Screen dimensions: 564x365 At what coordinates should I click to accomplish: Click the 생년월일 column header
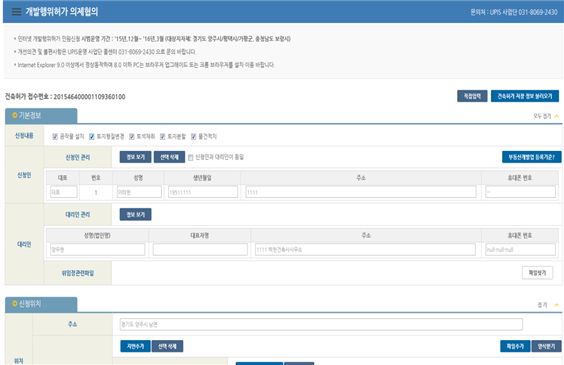[x=202, y=178]
